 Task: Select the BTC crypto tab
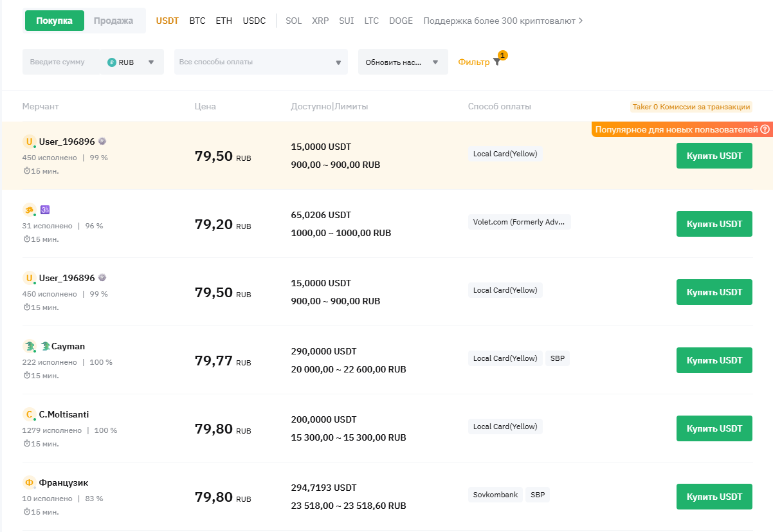(x=197, y=21)
